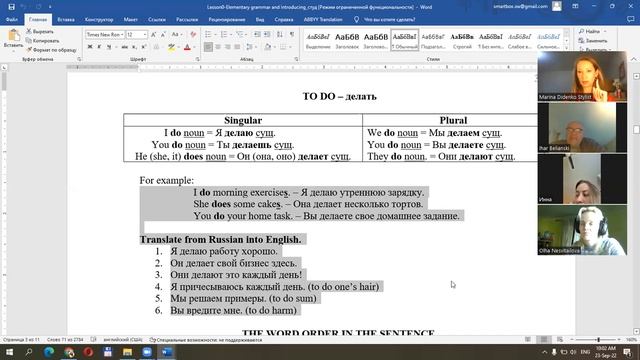This screenshot has width=640, height=360.
Task: Click Формат по образцу (Format Painter)
Action: tap(51, 50)
